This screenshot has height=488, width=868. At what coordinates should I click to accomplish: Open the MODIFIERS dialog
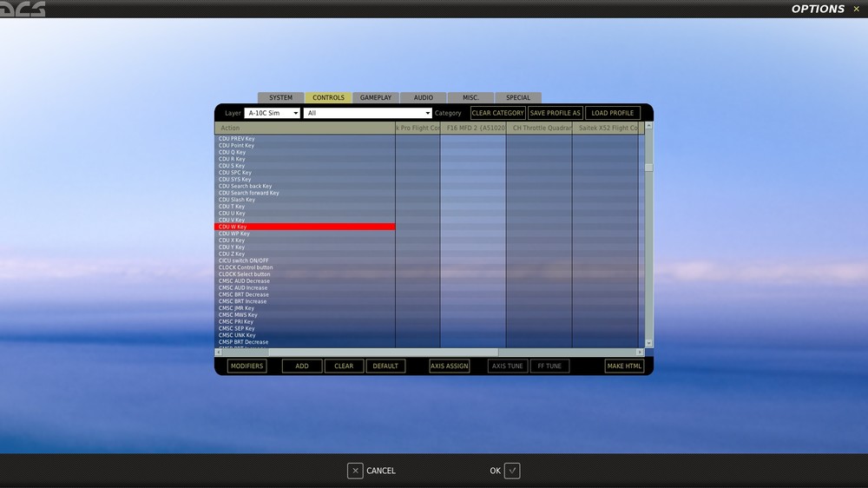247,366
